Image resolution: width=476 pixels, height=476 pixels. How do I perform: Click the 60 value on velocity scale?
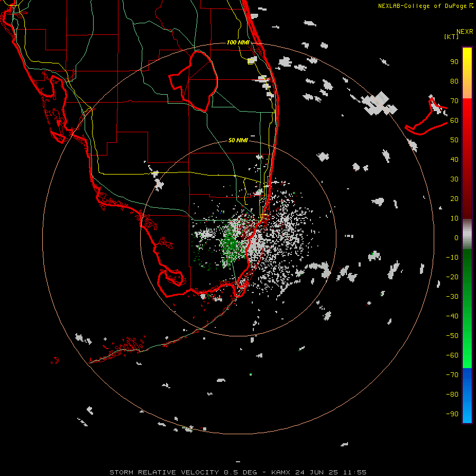click(454, 121)
